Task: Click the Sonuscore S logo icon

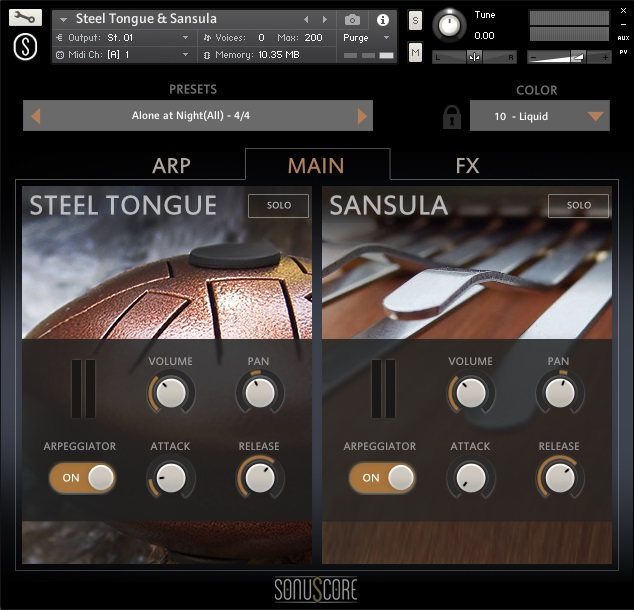Action: (25, 47)
